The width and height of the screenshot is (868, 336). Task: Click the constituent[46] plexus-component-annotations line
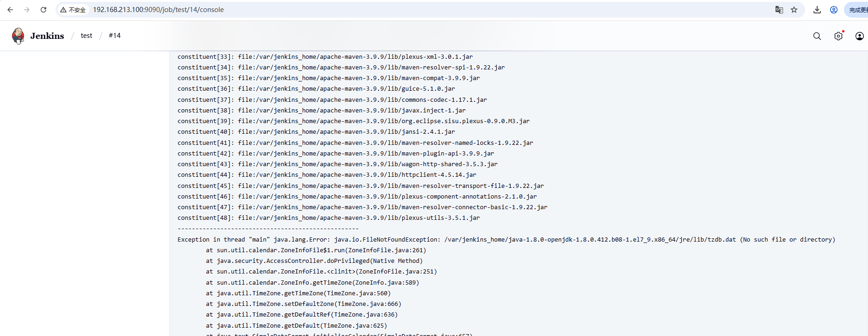coord(357,196)
